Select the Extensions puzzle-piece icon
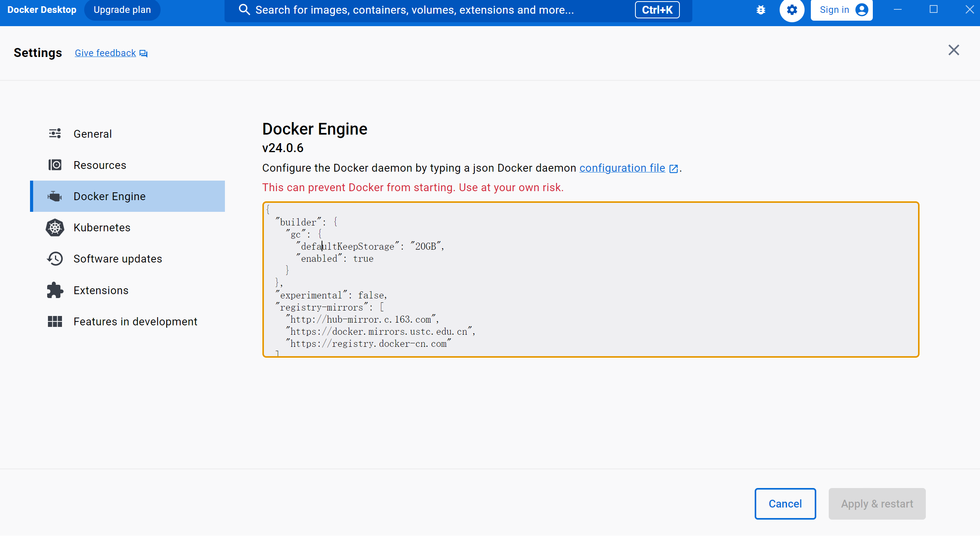 [x=55, y=290]
